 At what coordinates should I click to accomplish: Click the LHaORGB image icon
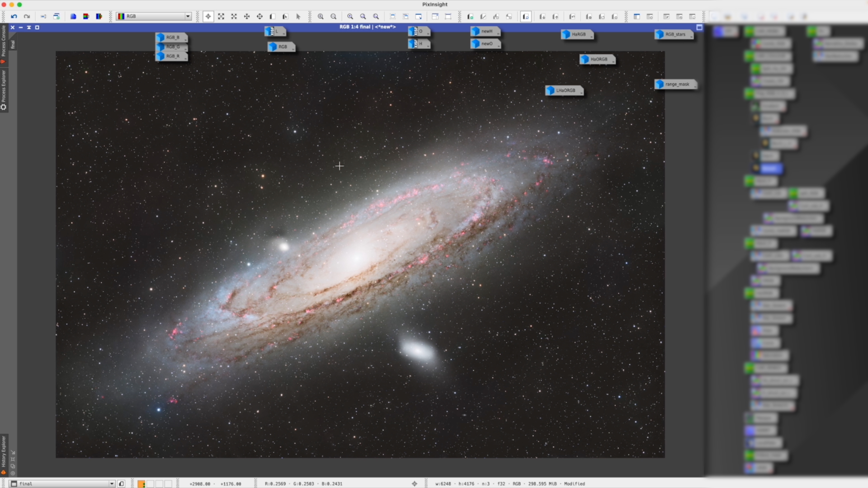[564, 90]
